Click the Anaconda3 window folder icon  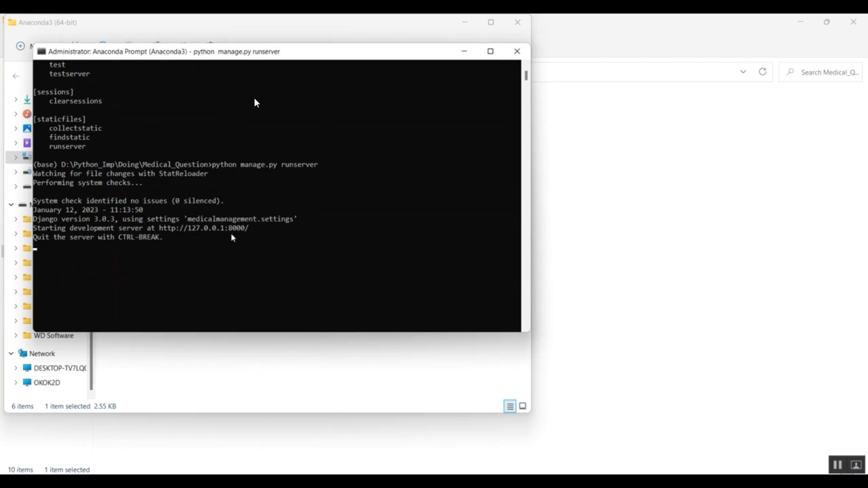point(12,23)
